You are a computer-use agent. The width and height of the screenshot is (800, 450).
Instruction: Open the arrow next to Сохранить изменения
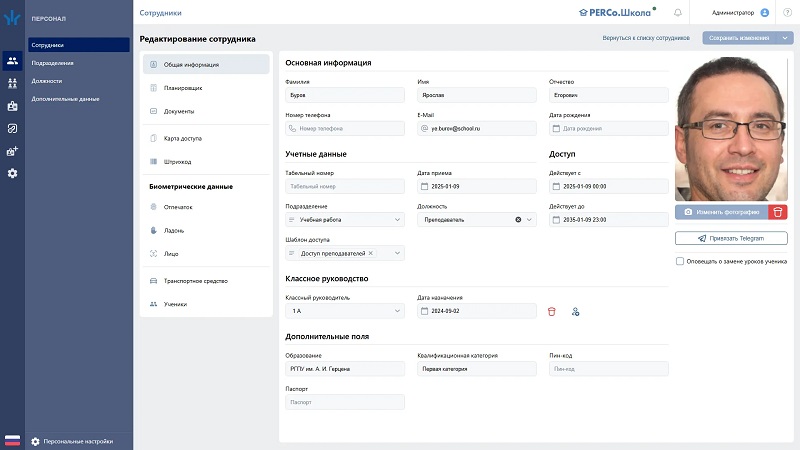786,38
